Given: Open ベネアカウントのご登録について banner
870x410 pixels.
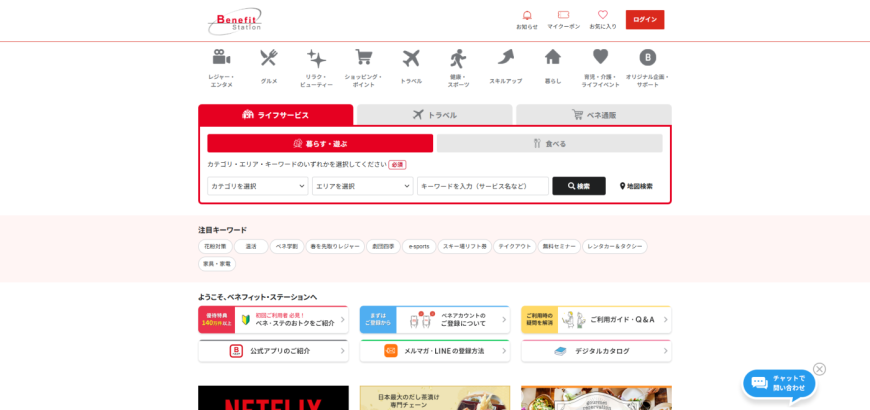Looking at the screenshot, I should (434, 320).
